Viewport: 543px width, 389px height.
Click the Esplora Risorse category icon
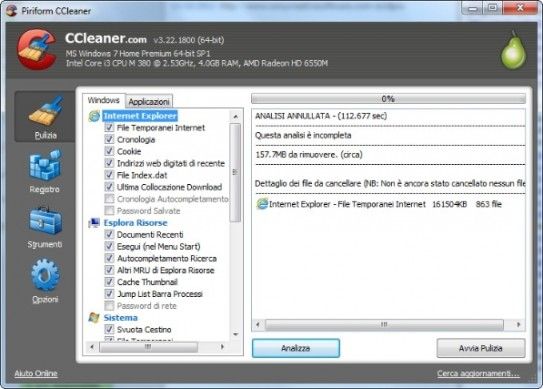pos(94,223)
